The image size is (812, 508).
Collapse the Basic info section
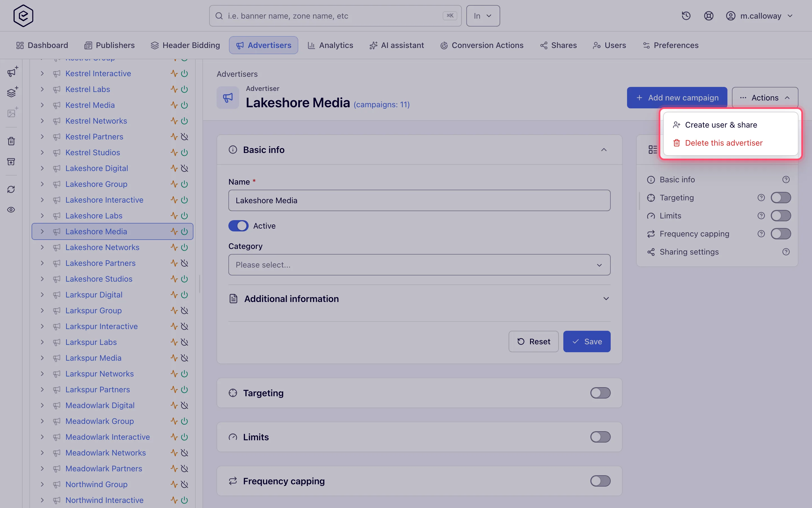tap(604, 150)
